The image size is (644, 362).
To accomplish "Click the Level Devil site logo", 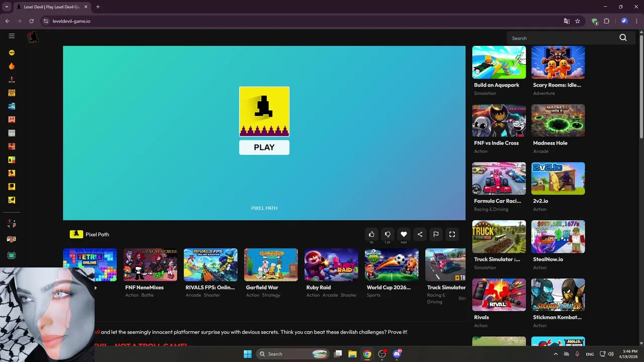I will click(33, 37).
